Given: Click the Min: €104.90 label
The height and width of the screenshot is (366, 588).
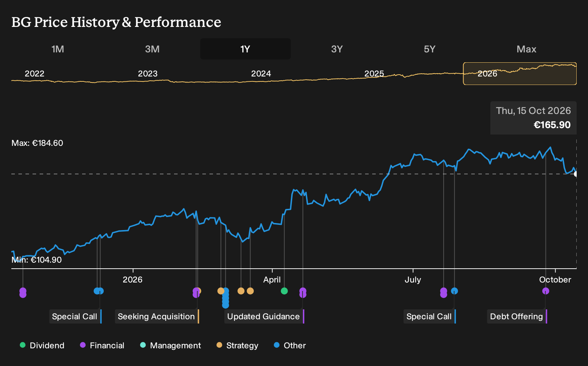Looking at the screenshot, I should click(36, 260).
